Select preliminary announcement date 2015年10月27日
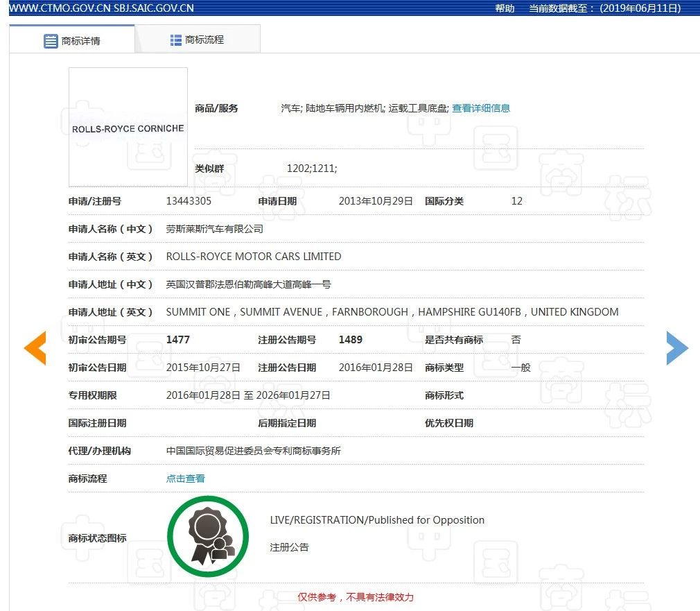Viewport: 700px width, 611px height. coord(203,367)
